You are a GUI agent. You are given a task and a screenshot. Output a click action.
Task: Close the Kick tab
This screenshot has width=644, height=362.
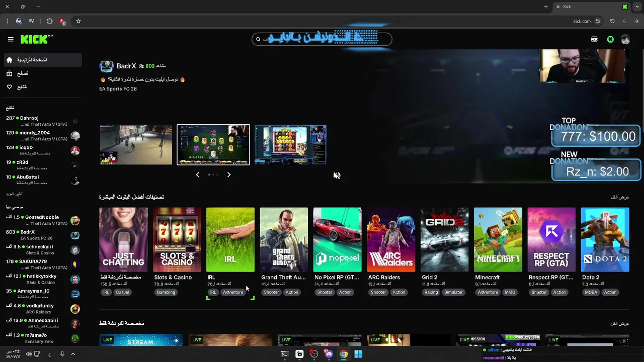(x=557, y=7)
